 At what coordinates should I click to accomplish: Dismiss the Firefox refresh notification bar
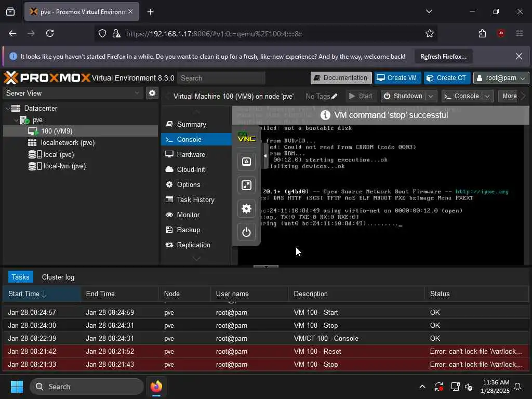pyautogui.click(x=519, y=56)
